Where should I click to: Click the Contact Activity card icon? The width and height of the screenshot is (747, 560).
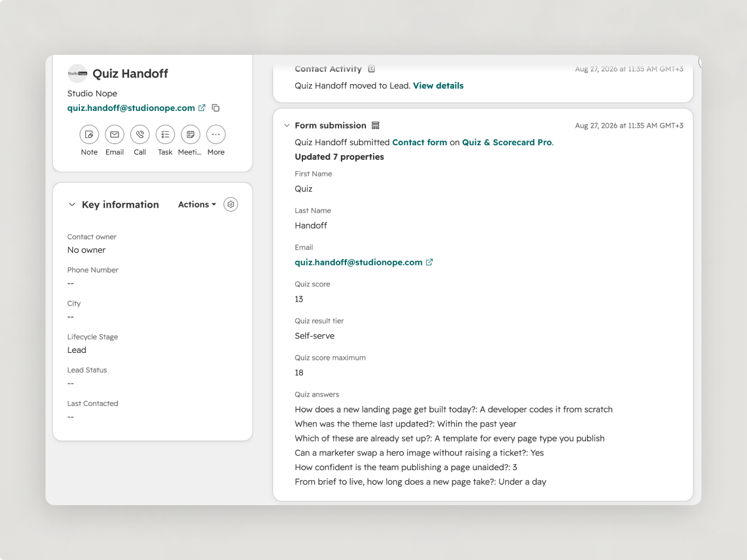coord(371,69)
